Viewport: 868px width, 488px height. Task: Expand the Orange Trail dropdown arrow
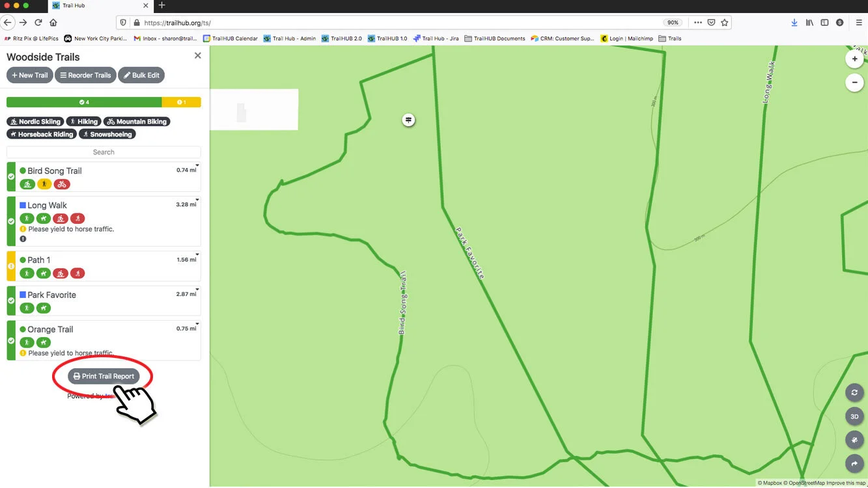(x=197, y=325)
